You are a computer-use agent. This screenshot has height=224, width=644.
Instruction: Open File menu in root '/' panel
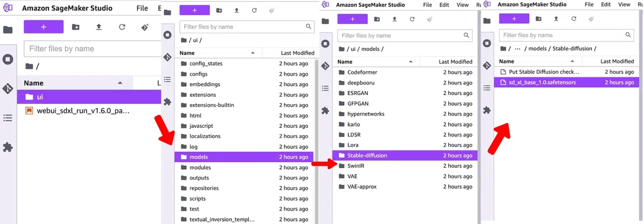tap(142, 9)
